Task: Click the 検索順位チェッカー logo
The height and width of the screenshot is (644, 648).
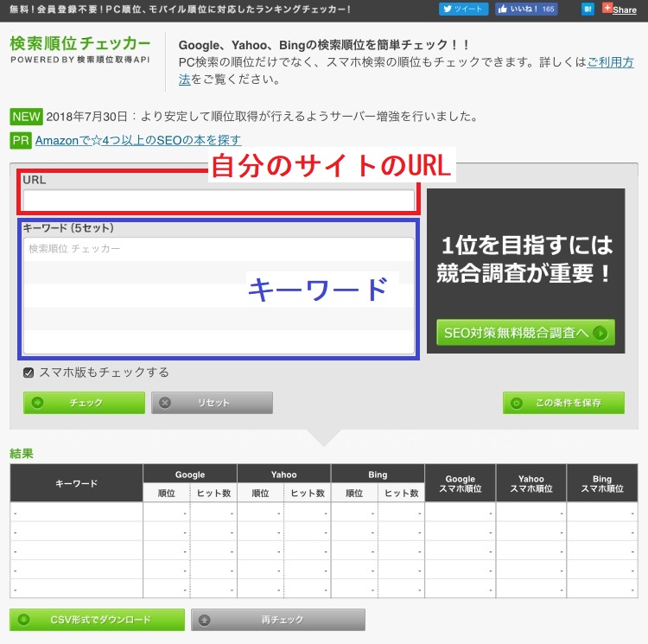Action: tap(79, 49)
